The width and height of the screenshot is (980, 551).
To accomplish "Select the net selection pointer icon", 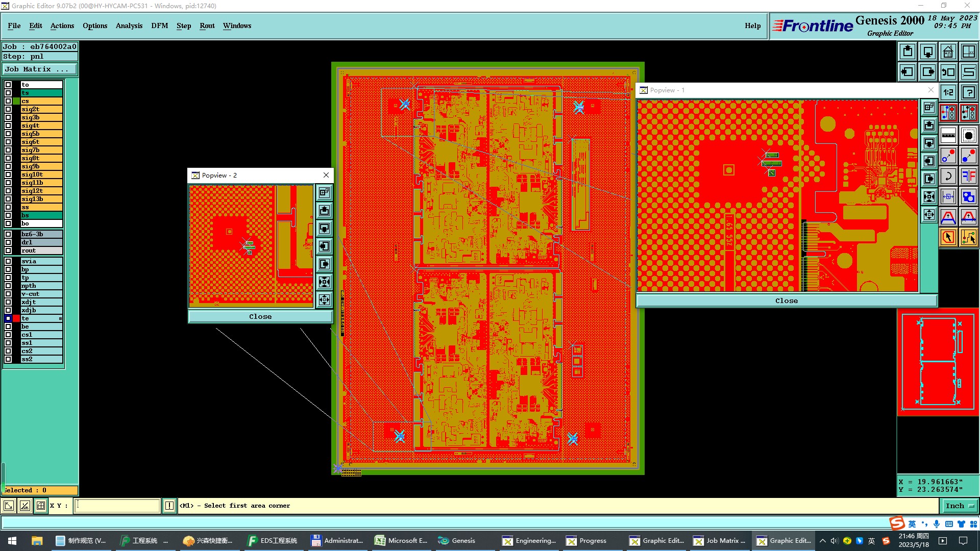I will 968,237.
